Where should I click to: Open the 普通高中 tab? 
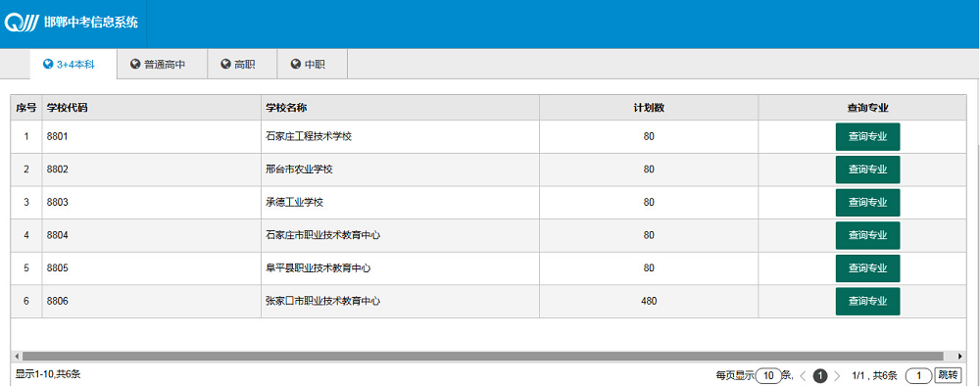(163, 65)
